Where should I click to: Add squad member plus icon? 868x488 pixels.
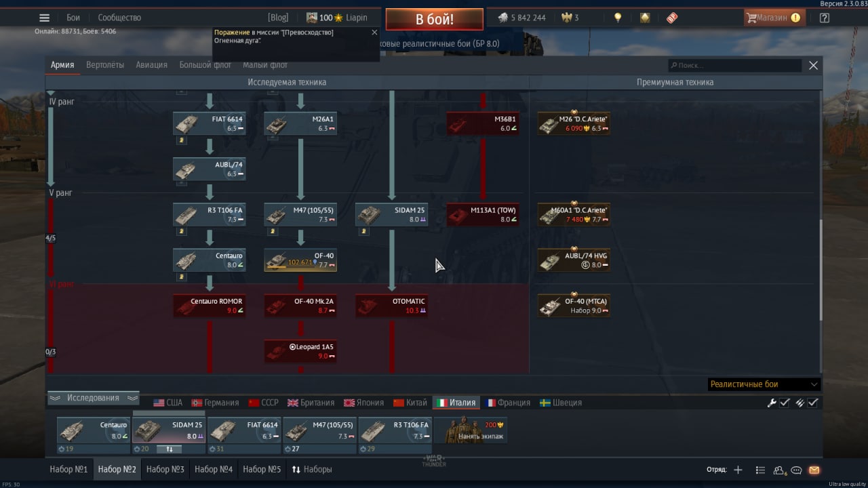coord(738,470)
